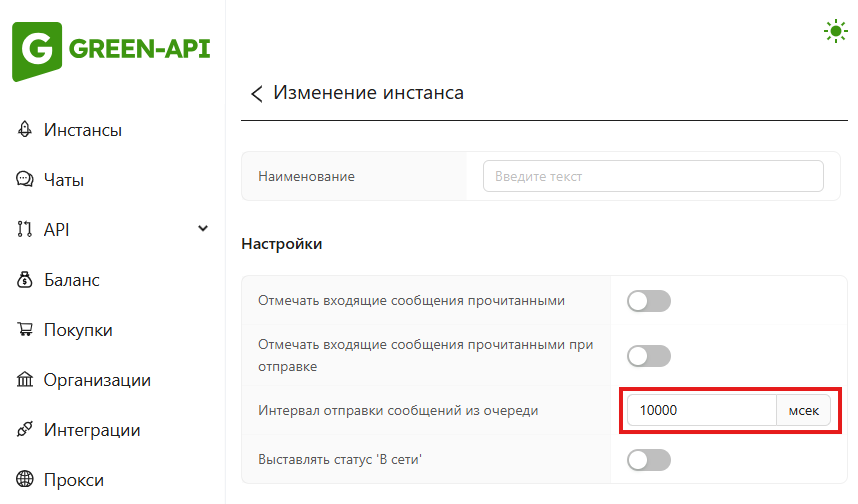Click the Баланс money bag icon
The image size is (858, 504).
[25, 280]
